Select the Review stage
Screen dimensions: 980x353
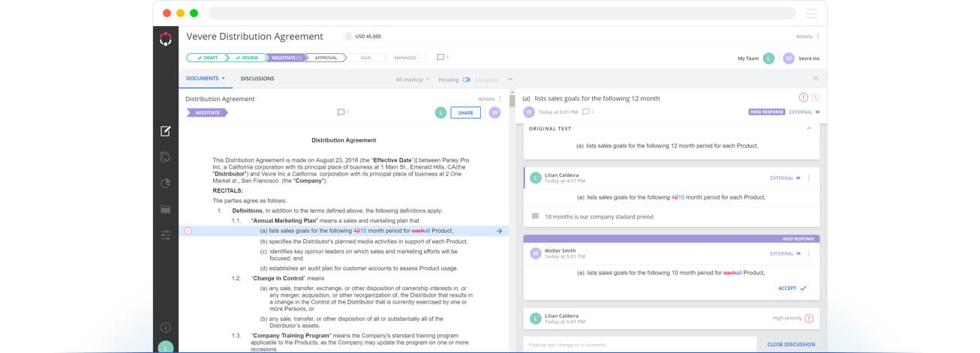pyautogui.click(x=246, y=58)
